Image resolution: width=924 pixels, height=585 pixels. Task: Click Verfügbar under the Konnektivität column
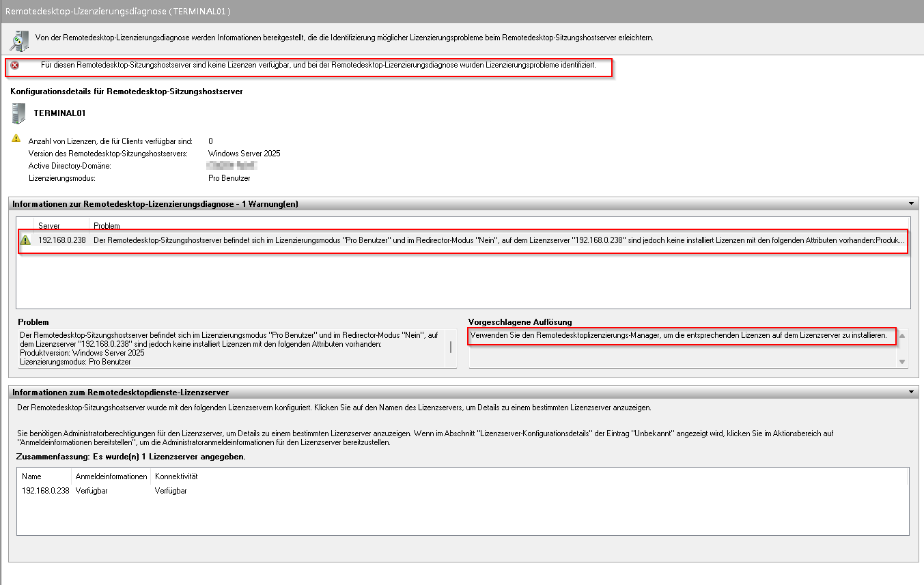(171, 491)
